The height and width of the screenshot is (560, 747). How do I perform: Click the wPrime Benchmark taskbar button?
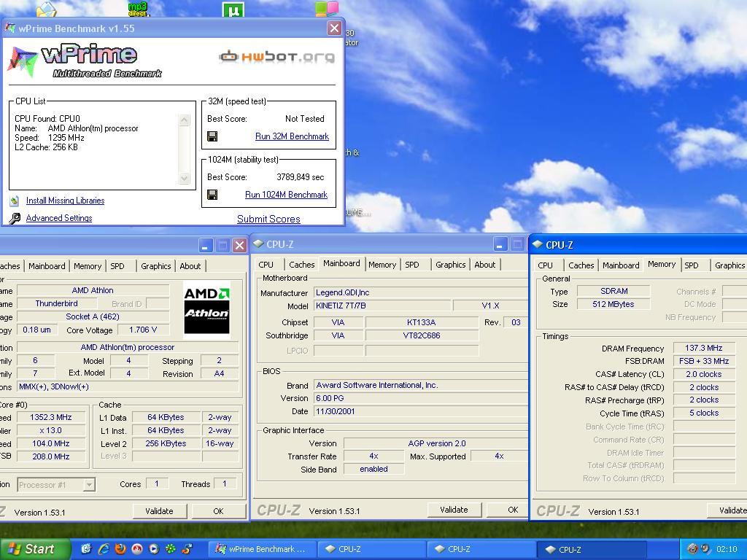point(262,549)
